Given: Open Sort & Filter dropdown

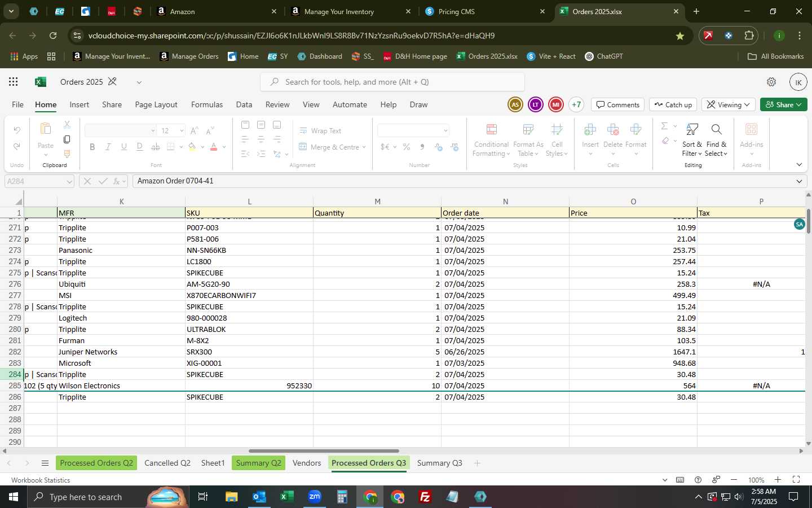Looking at the screenshot, I should [692, 140].
